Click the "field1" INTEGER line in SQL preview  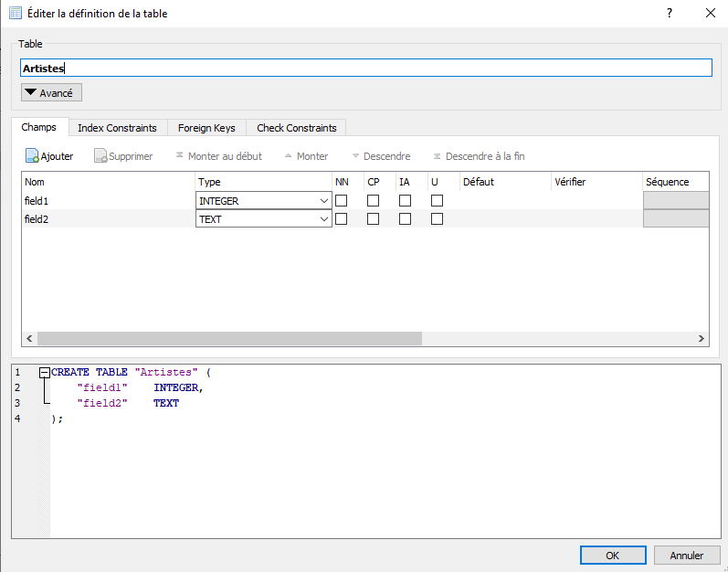click(x=141, y=387)
